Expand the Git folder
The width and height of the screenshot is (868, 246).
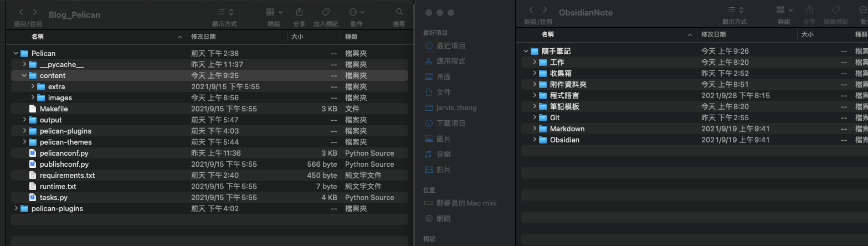(x=535, y=117)
